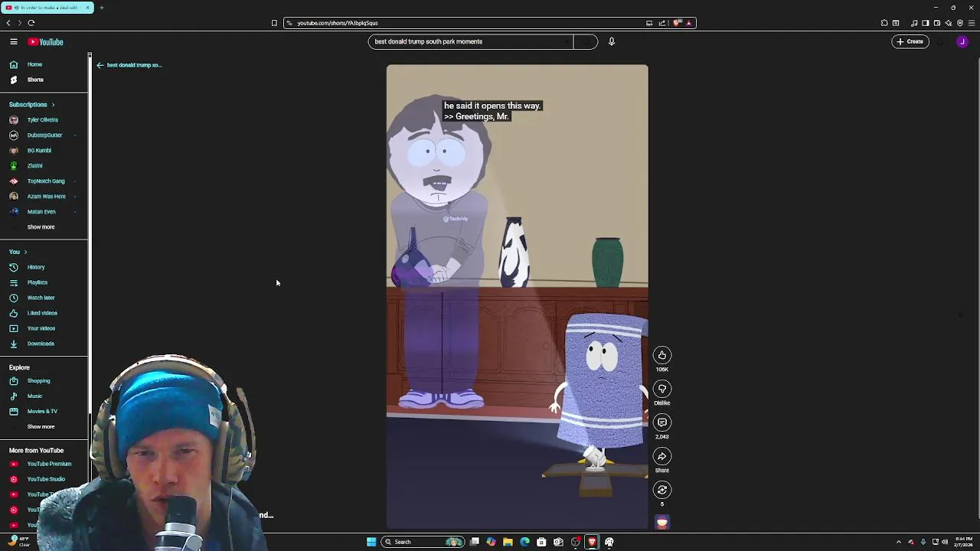Show more Explore items

[41, 427]
